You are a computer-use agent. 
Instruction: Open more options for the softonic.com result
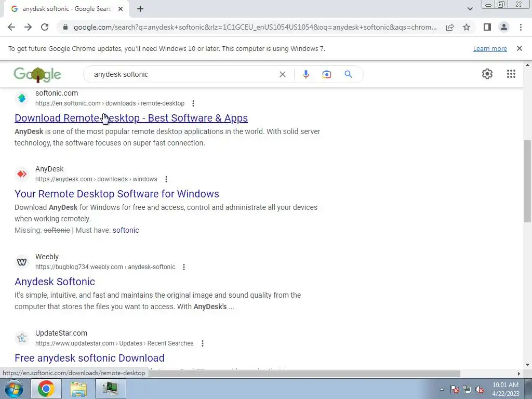click(193, 103)
